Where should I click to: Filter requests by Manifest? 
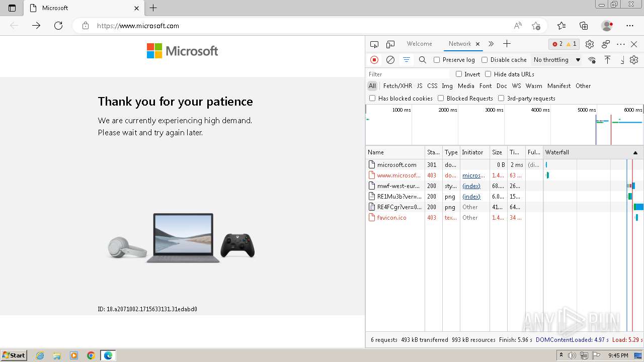559,86
